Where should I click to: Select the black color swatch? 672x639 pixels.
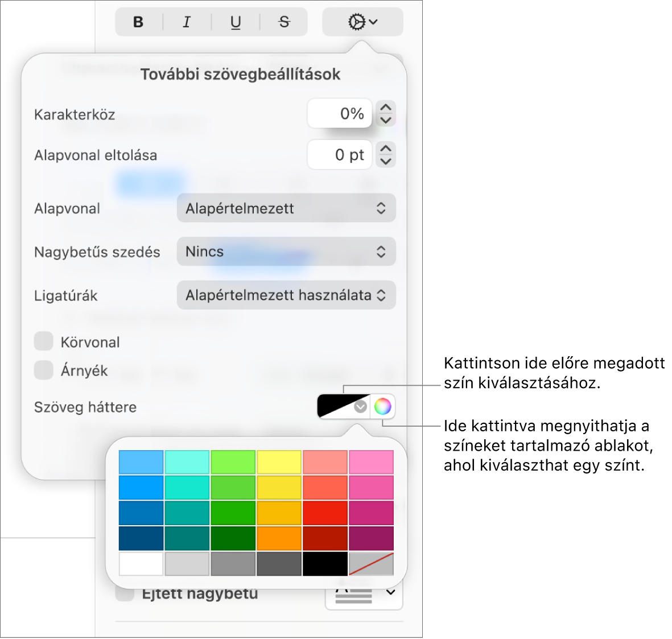[325, 563]
